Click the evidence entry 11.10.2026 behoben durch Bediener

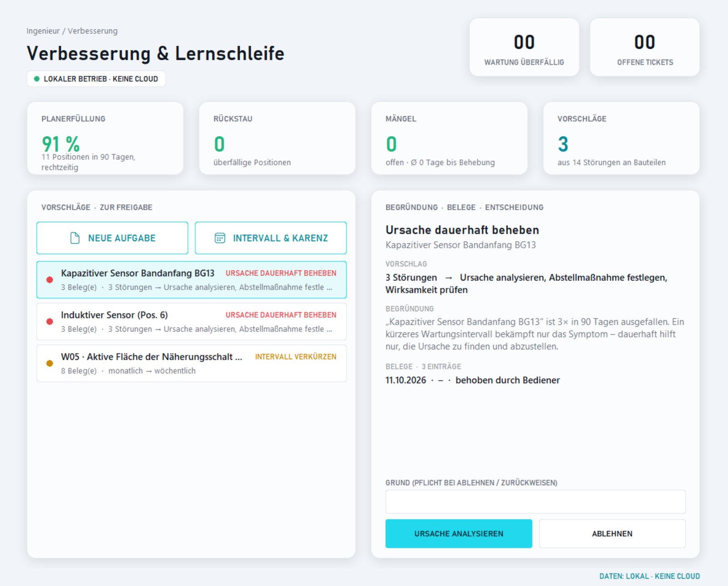[x=472, y=380]
